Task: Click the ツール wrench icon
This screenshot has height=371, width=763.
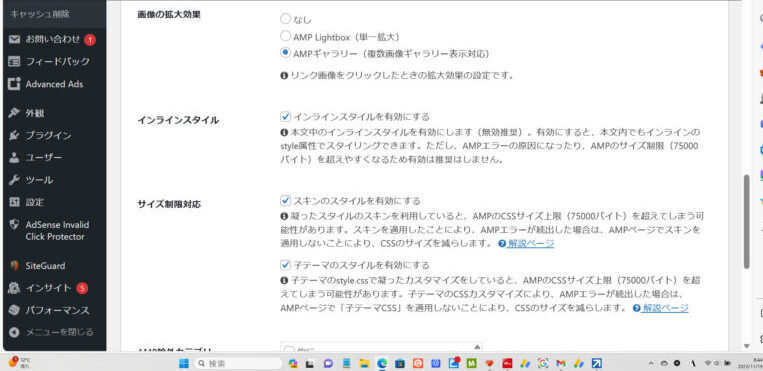Action: pos(14,180)
